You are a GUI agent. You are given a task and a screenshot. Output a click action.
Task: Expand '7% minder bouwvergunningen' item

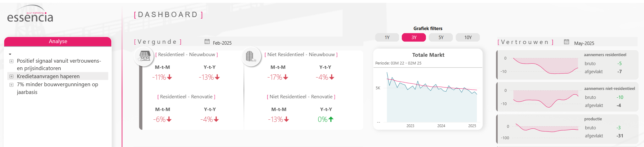(11, 85)
